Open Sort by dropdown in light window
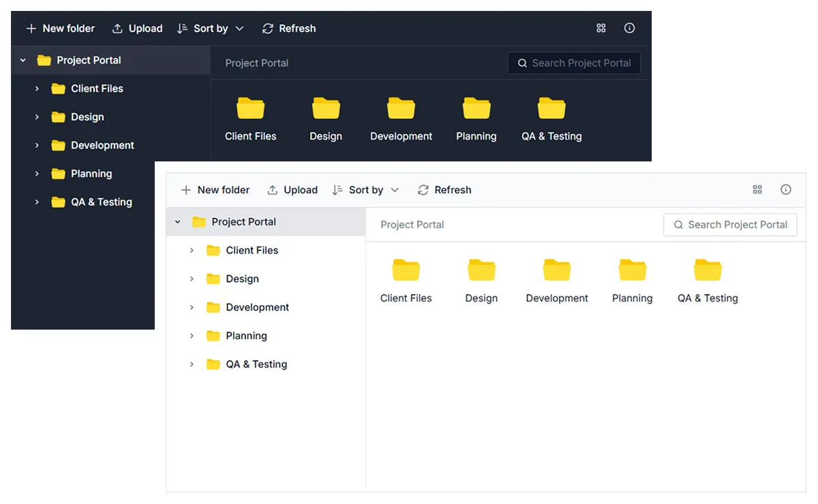Image resolution: width=818 pixels, height=504 pixels. [x=365, y=190]
